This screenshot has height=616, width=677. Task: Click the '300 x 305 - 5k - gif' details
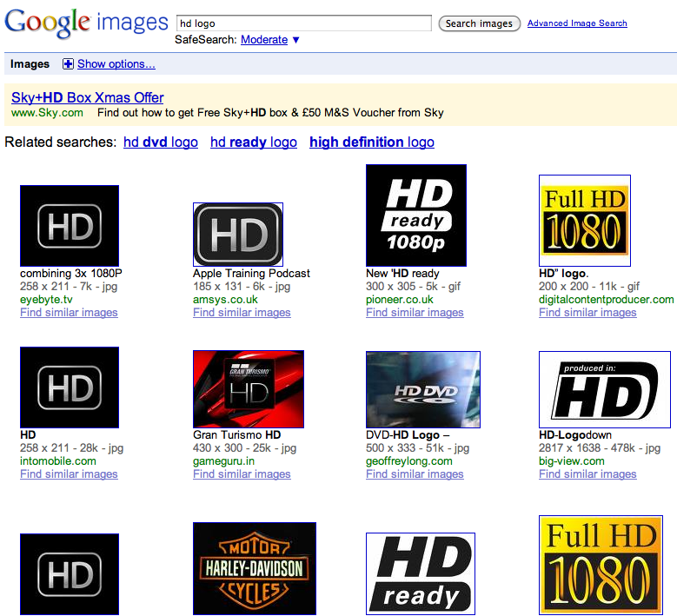click(413, 287)
